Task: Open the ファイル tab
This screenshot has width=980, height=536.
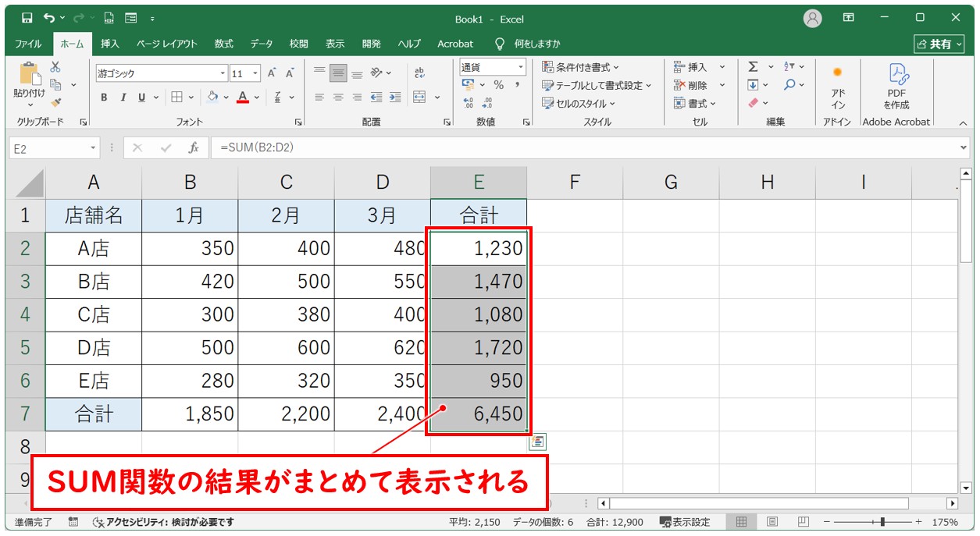Action: click(29, 44)
